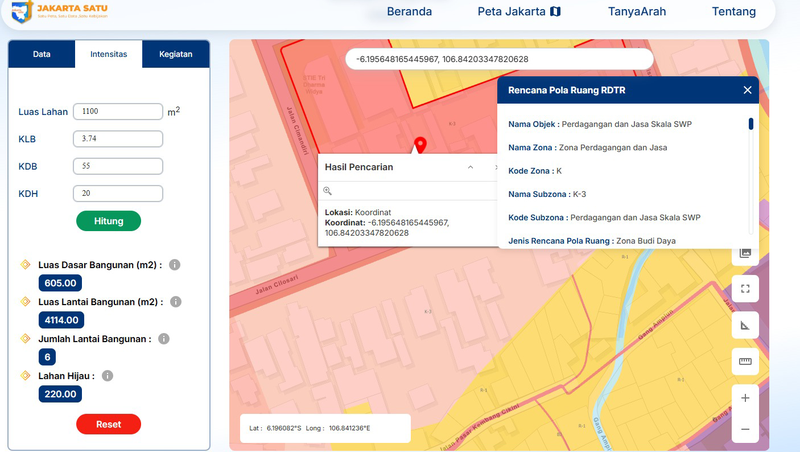Click the 'Gang Ampiun' street label

coord(656,324)
